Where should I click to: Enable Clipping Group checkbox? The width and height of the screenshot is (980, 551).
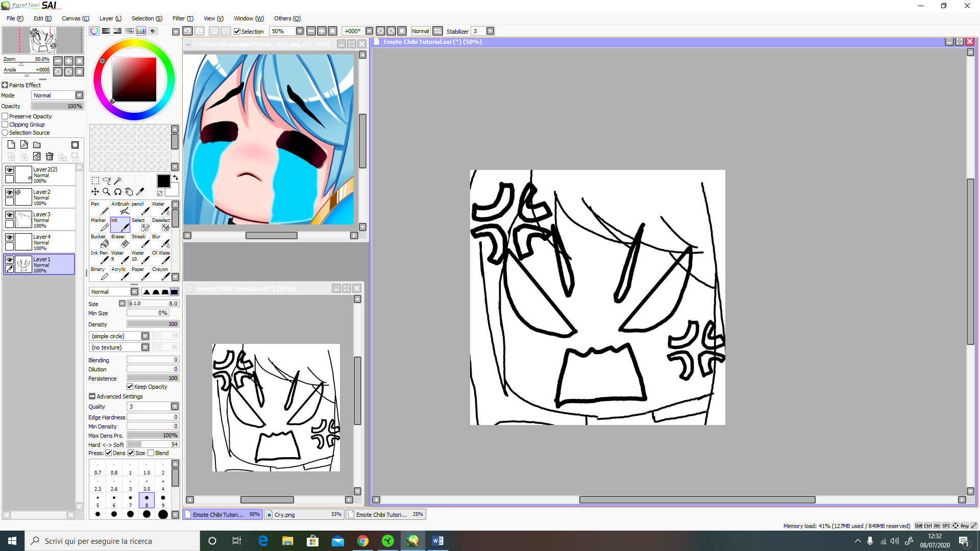[5, 124]
